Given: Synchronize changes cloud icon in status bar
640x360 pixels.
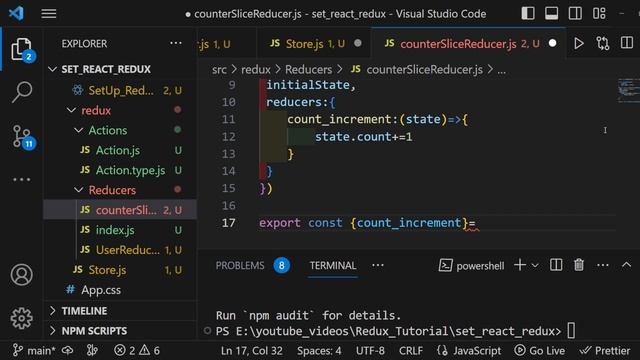Looking at the screenshot, I should (68, 350).
